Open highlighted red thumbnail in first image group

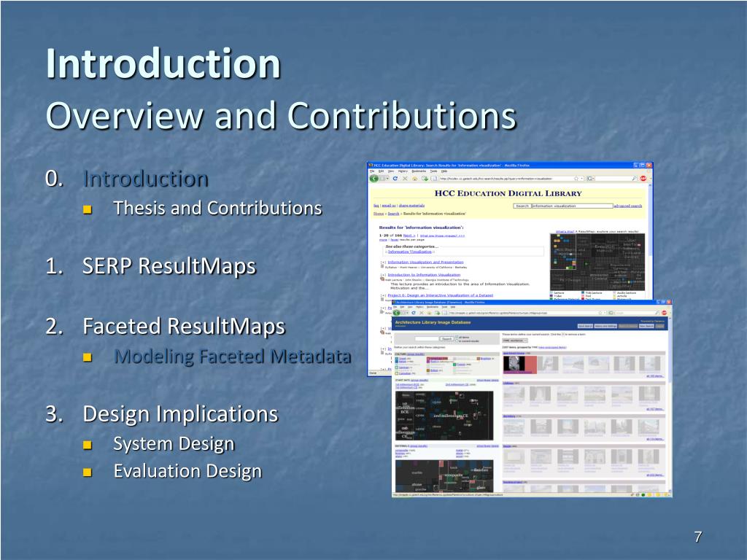point(520,365)
